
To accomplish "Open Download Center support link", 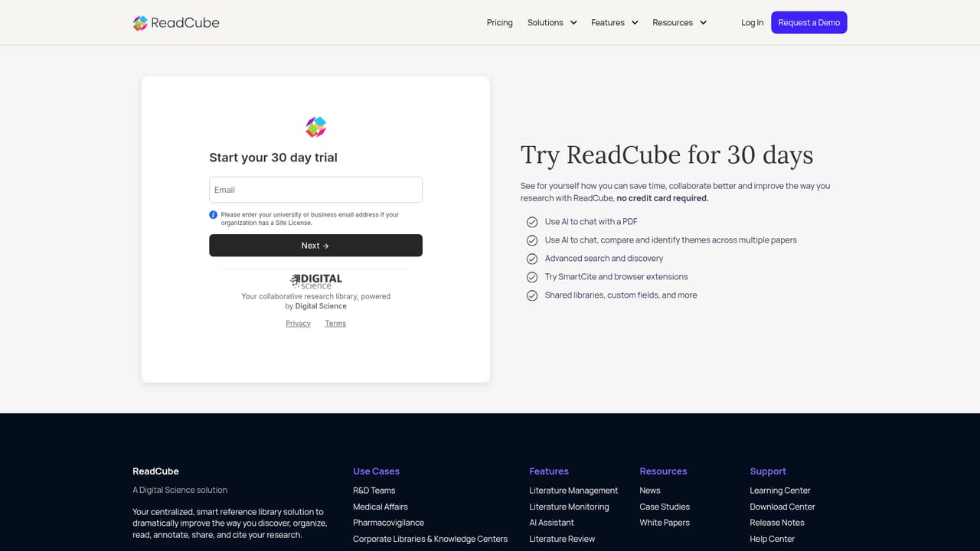I will point(782,507).
